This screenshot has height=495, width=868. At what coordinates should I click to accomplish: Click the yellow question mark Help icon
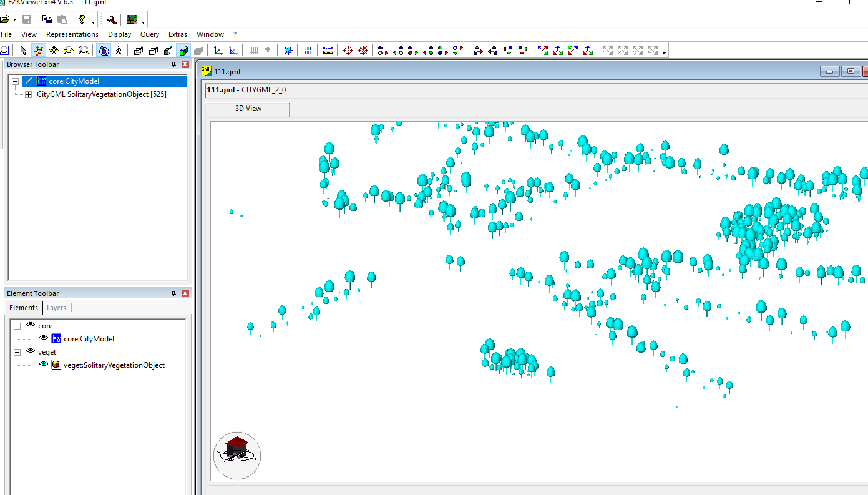point(82,19)
